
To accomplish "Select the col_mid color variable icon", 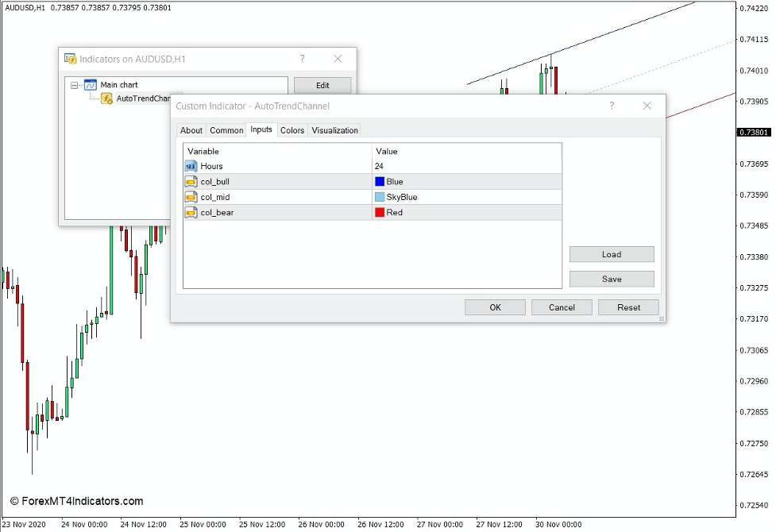I will pyautogui.click(x=191, y=197).
